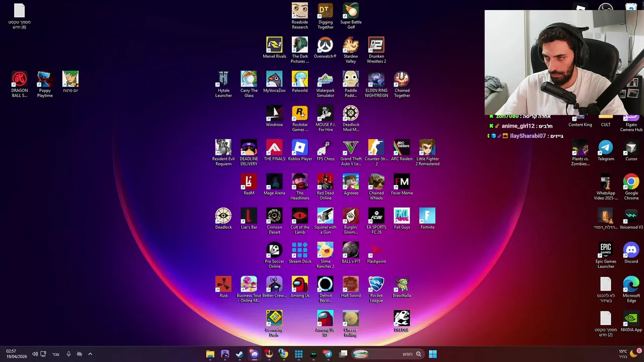Select the ELDEN RING NIGHTREIGN icon

coord(376,84)
